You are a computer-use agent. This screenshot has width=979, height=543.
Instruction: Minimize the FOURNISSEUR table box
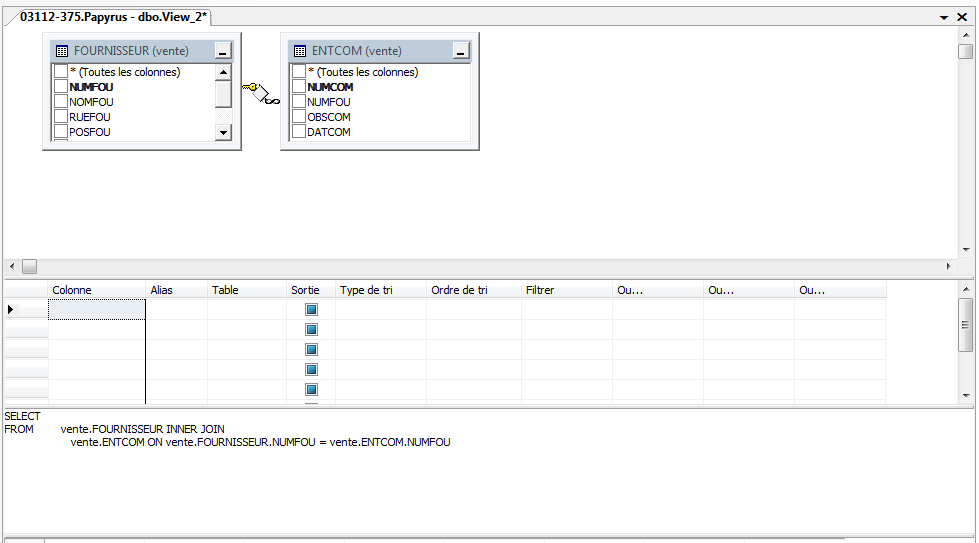223,51
